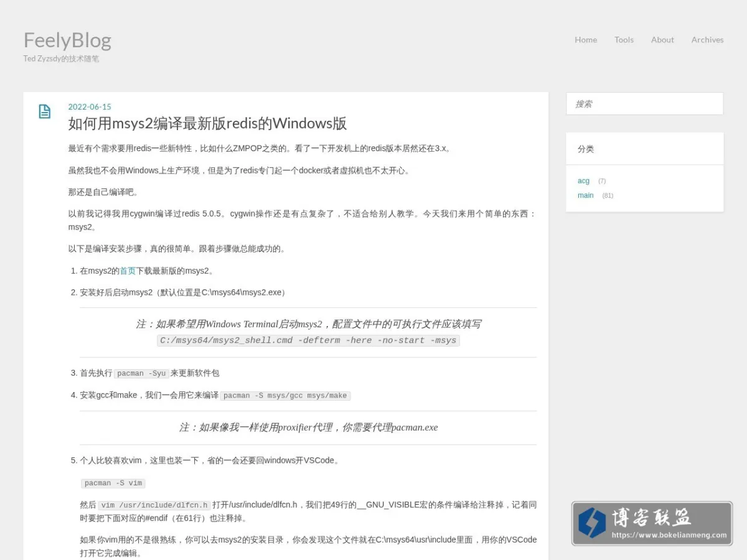The image size is (747, 560).
Task: Go to the Home menu item
Action: [586, 40]
